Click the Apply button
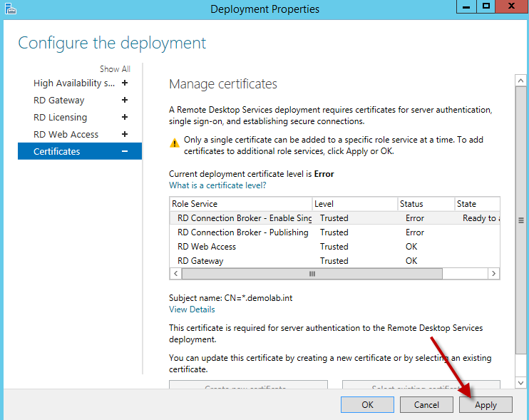The image size is (529, 420). (x=486, y=404)
